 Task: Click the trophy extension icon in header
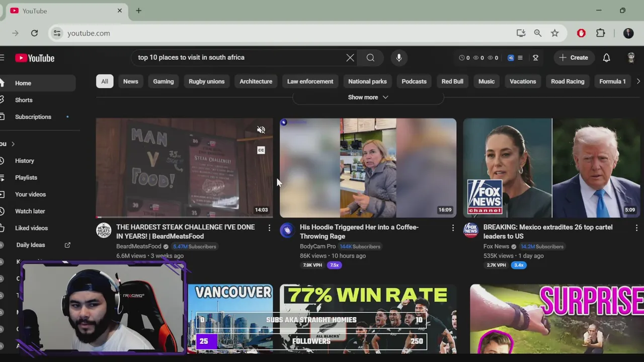pyautogui.click(x=535, y=58)
